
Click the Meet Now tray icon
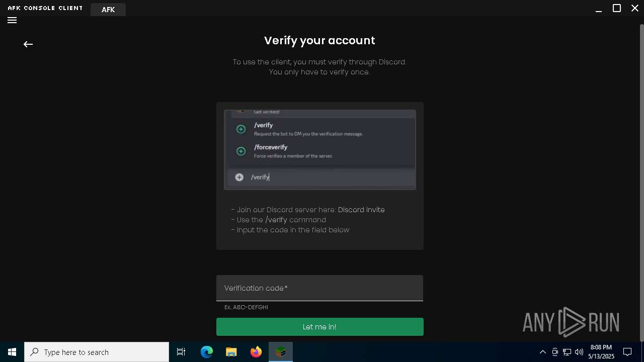[x=555, y=352]
